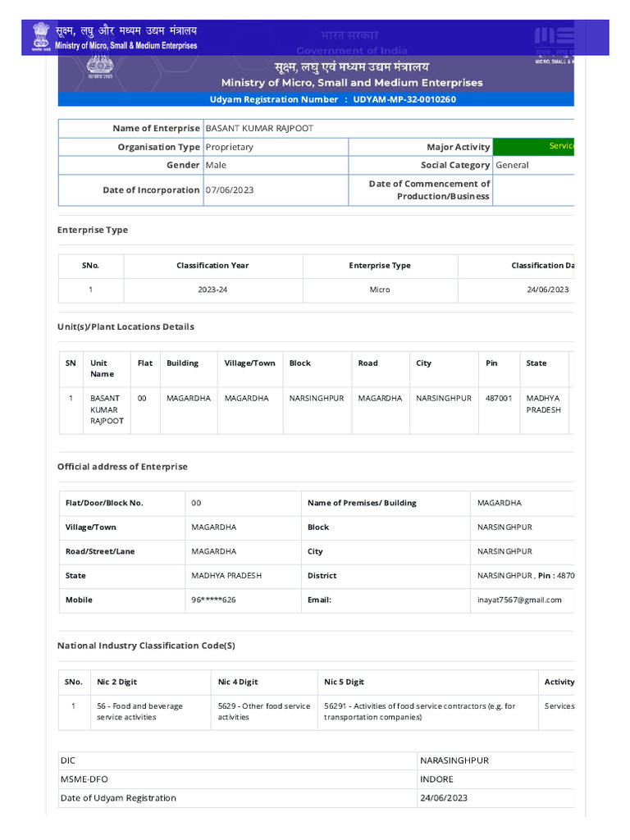Click the Social Category value General
630x840 pixels.
512,165
